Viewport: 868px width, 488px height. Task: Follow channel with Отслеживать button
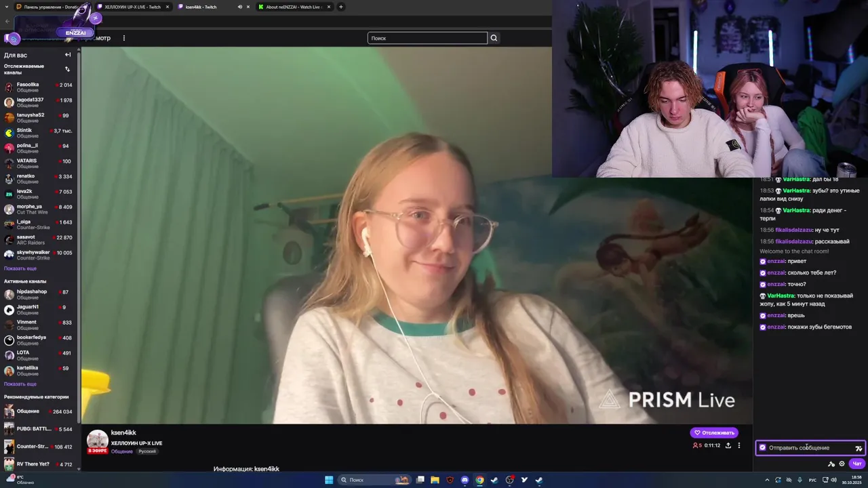[x=714, y=432]
